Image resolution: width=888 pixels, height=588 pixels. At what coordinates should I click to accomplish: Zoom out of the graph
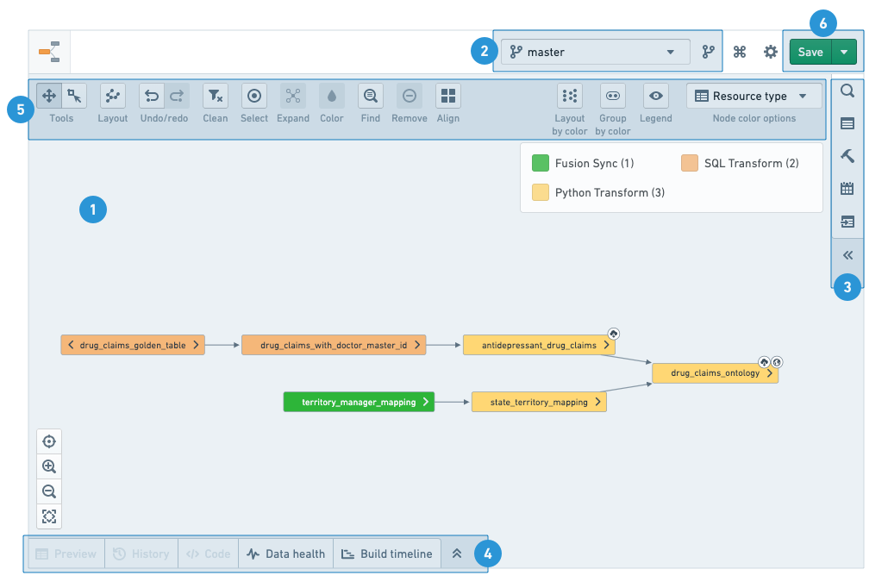[49, 491]
